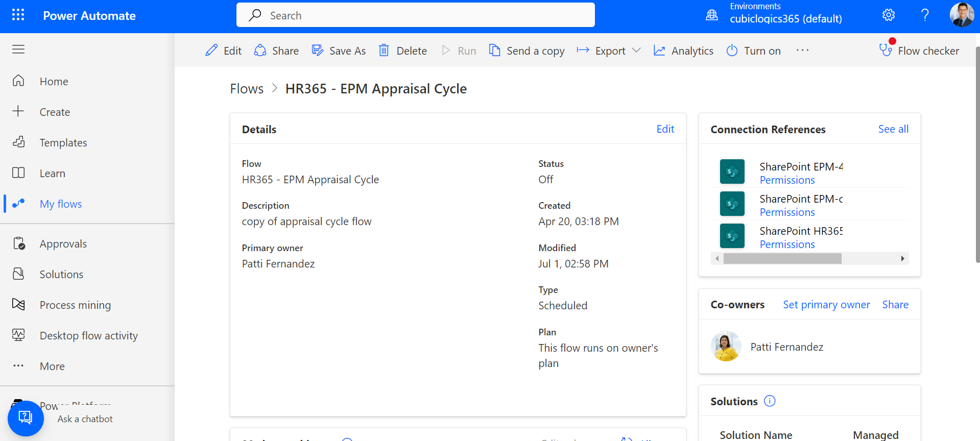Click the SharePoint EPM-4 connection icon
980x441 pixels.
732,171
